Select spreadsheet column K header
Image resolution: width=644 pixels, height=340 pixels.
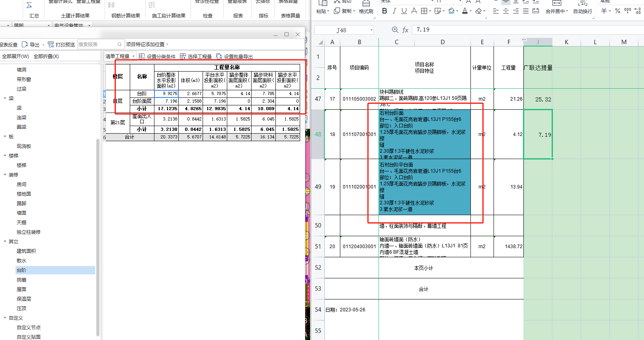(x=566, y=42)
